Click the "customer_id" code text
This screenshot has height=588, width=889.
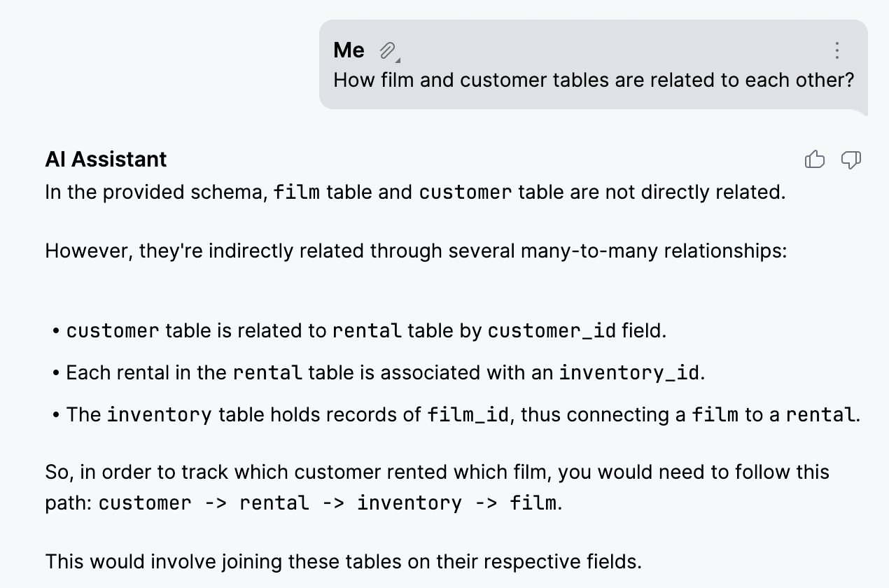pos(552,331)
